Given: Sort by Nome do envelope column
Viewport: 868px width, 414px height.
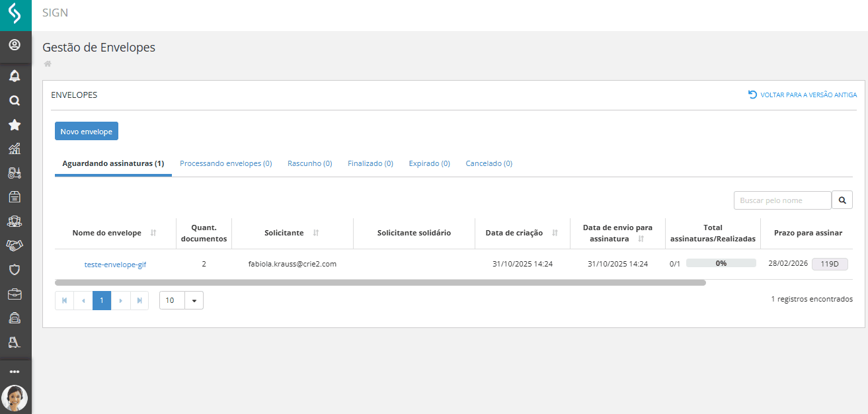Looking at the screenshot, I should [x=153, y=233].
